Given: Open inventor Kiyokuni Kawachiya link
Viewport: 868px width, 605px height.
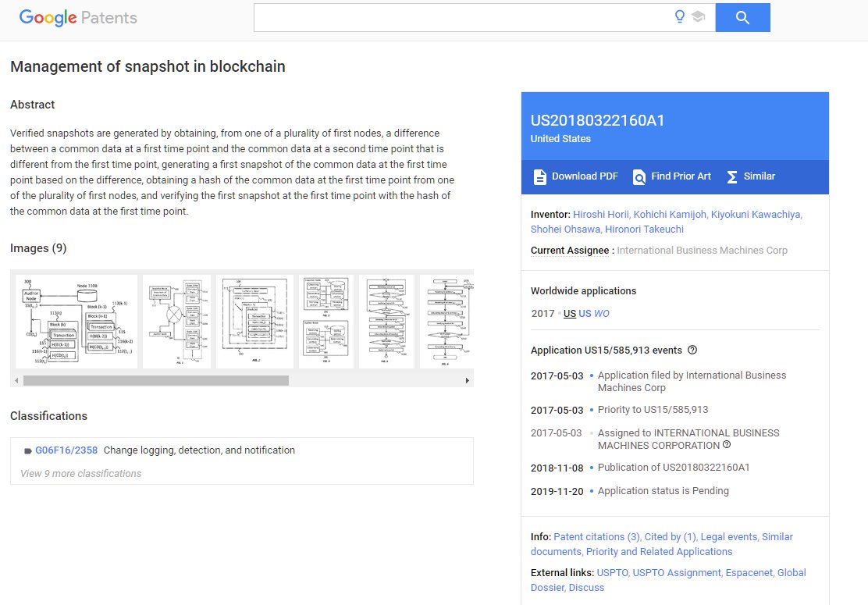Looking at the screenshot, I should tap(756, 214).
